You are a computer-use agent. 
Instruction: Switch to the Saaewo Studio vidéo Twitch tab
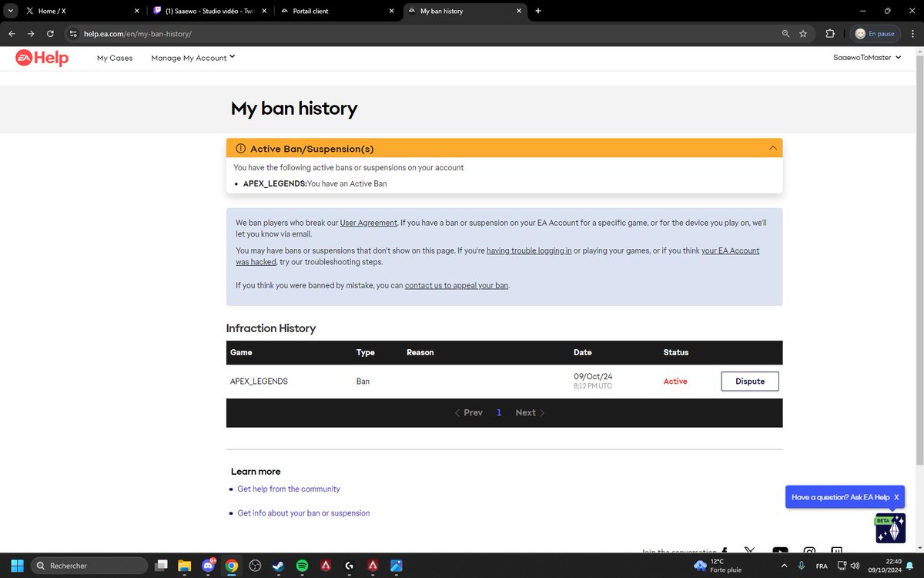208,12
